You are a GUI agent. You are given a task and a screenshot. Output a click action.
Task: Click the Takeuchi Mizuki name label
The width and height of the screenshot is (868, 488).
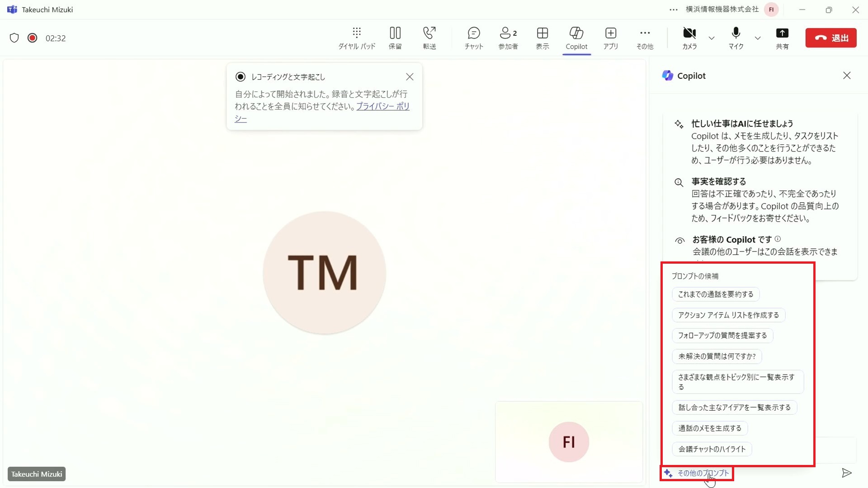[37, 474]
